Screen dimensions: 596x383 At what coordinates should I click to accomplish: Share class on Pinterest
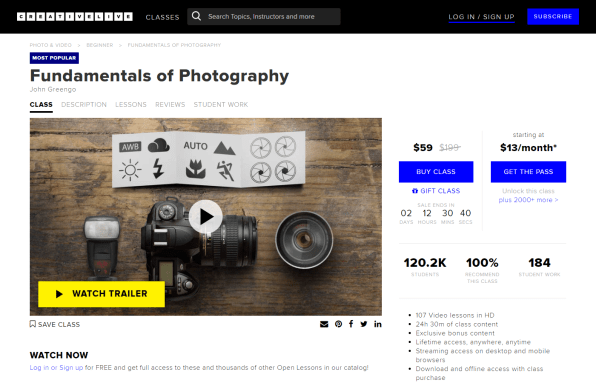click(x=338, y=324)
